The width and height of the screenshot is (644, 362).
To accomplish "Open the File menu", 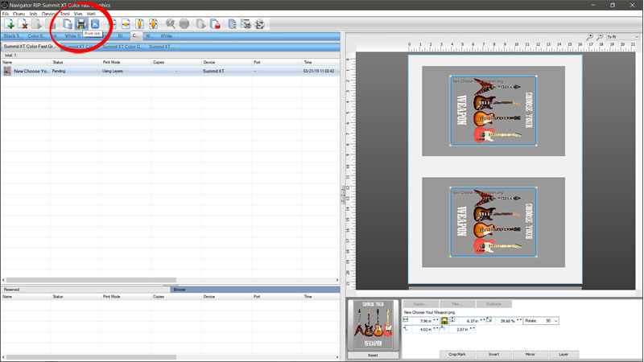I will pos(6,14).
